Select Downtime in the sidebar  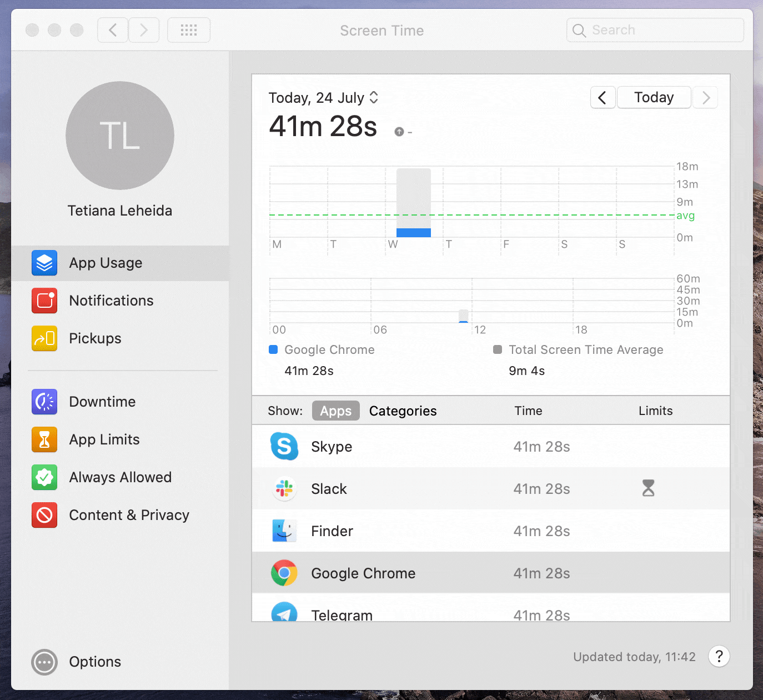pos(120,402)
